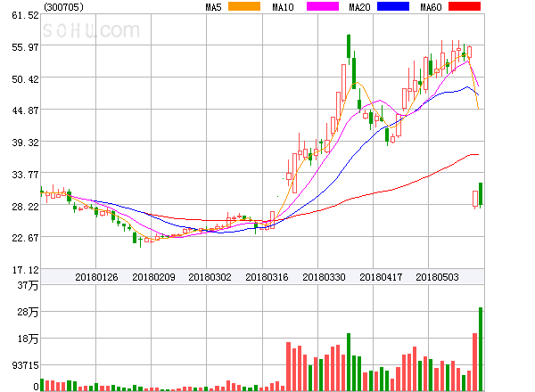This screenshot has height=392, width=535.
Task: Click the MA10 legend label
Action: pyautogui.click(x=283, y=7)
